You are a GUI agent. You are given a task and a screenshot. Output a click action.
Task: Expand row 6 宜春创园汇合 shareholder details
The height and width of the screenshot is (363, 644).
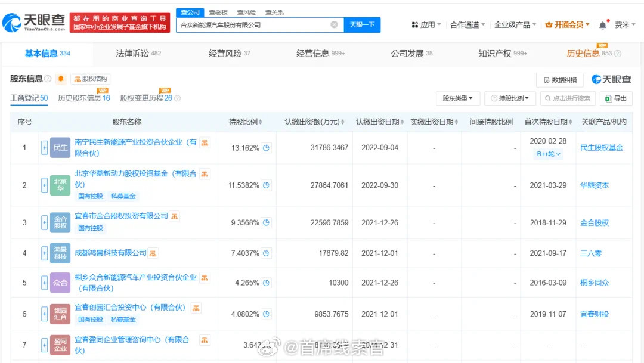coord(44,314)
